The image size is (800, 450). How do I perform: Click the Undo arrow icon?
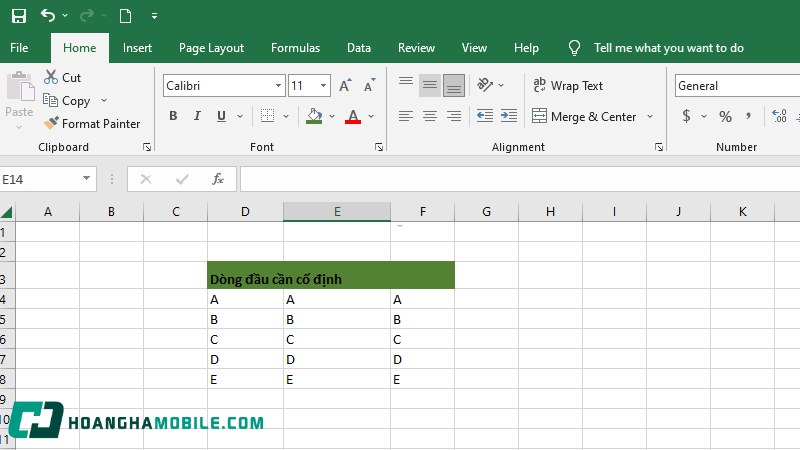(47, 15)
